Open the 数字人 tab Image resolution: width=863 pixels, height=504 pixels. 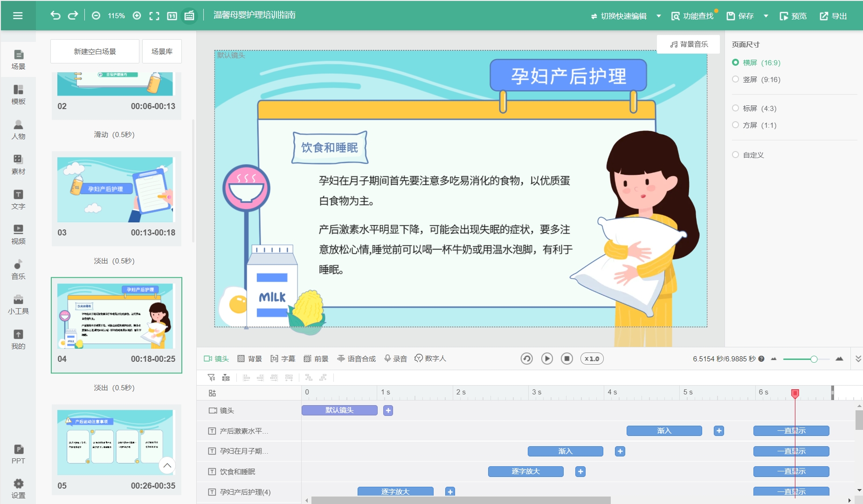430,359
